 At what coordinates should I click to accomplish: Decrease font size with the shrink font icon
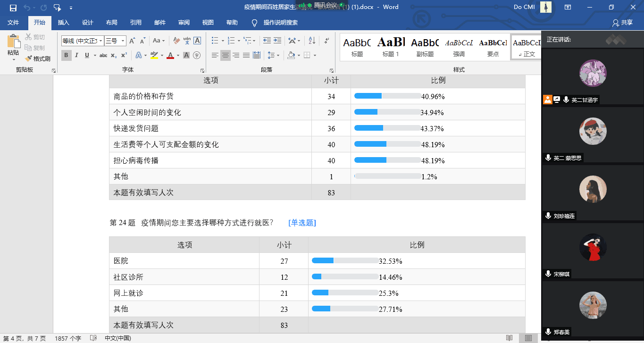tap(142, 41)
